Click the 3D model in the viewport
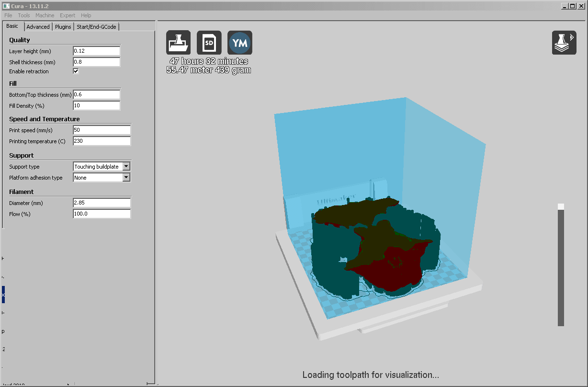Viewport: 588px width, 387px height. coord(376,249)
